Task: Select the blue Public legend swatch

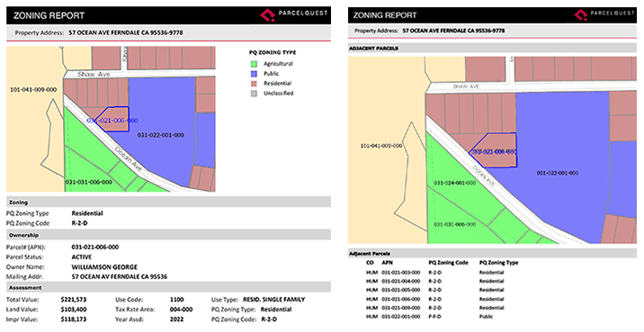Action: click(254, 74)
